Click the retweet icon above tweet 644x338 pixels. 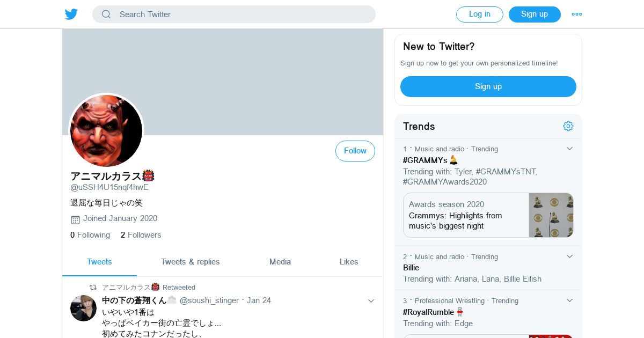[93, 288]
